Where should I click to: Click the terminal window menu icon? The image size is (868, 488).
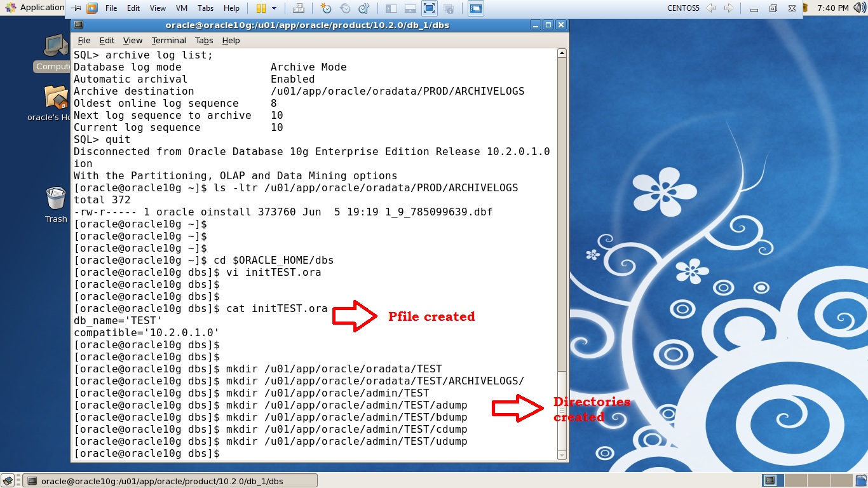click(78, 25)
